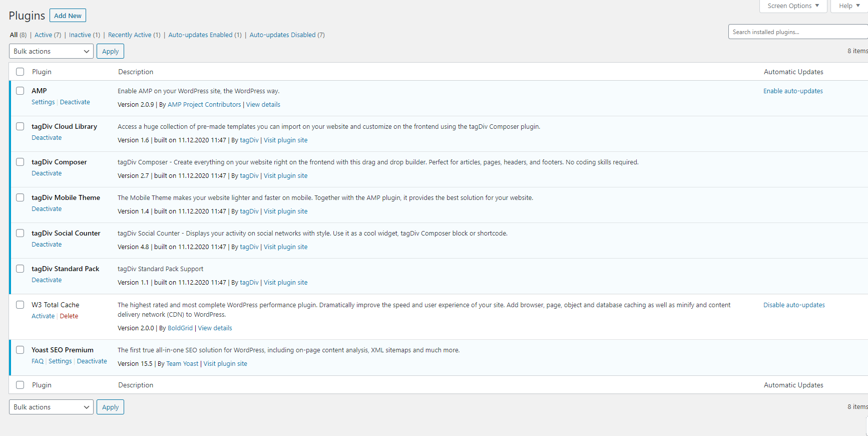Deactivate tagDiv Composer
This screenshot has height=436, width=868.
(47, 173)
